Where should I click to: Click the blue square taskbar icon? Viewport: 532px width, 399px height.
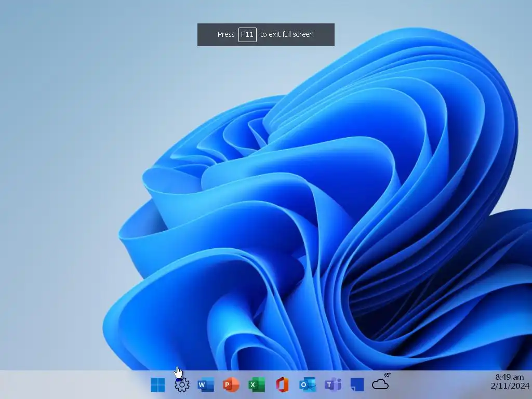pos(357,385)
